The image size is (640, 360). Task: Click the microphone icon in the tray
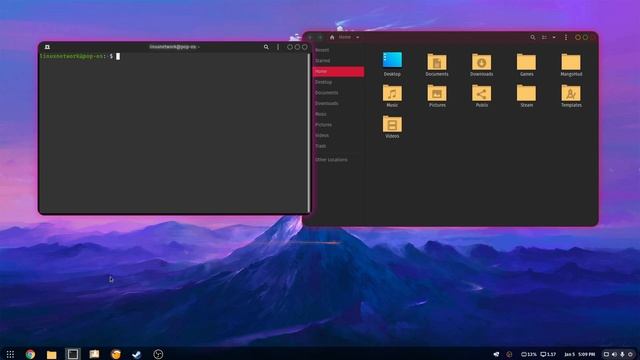point(622,354)
